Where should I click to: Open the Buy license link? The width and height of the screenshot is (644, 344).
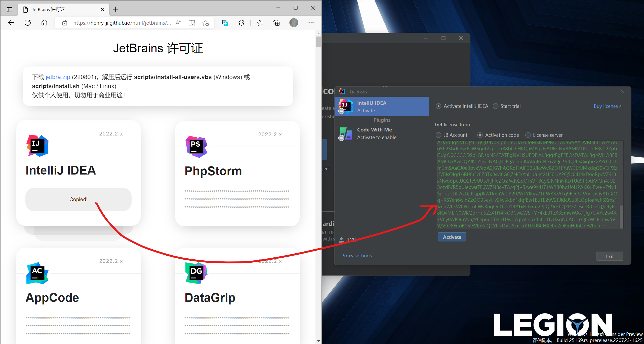point(608,106)
